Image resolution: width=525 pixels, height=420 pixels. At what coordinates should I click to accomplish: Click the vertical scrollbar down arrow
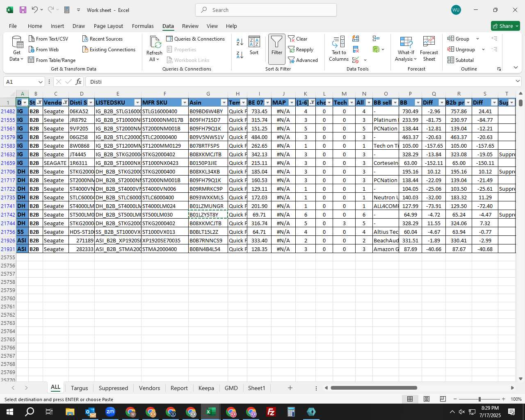click(520, 379)
